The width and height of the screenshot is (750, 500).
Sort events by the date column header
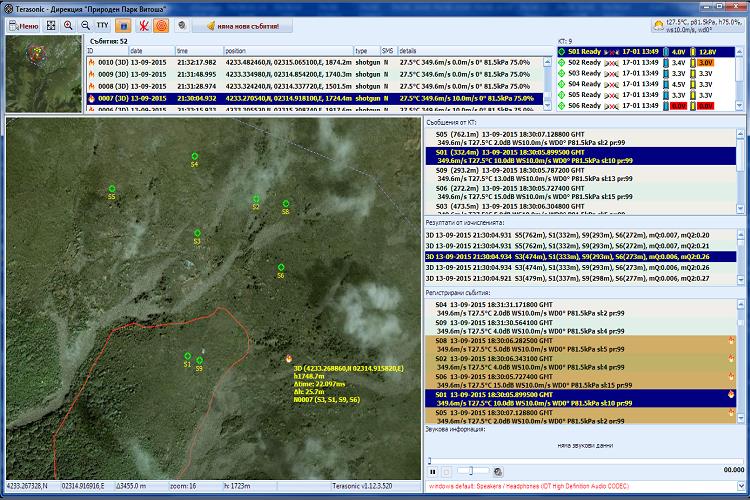pos(152,51)
